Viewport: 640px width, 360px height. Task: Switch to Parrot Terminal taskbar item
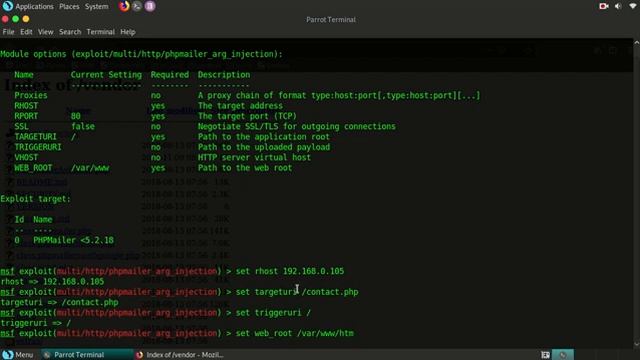pyautogui.click(x=87, y=355)
